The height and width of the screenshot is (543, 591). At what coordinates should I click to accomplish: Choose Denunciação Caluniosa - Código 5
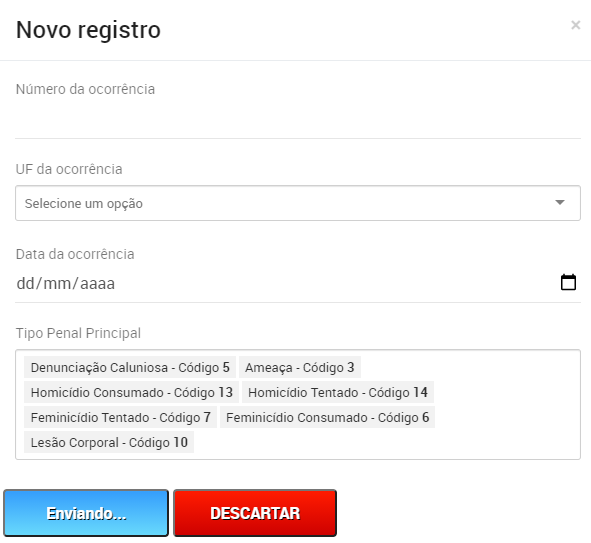130,367
